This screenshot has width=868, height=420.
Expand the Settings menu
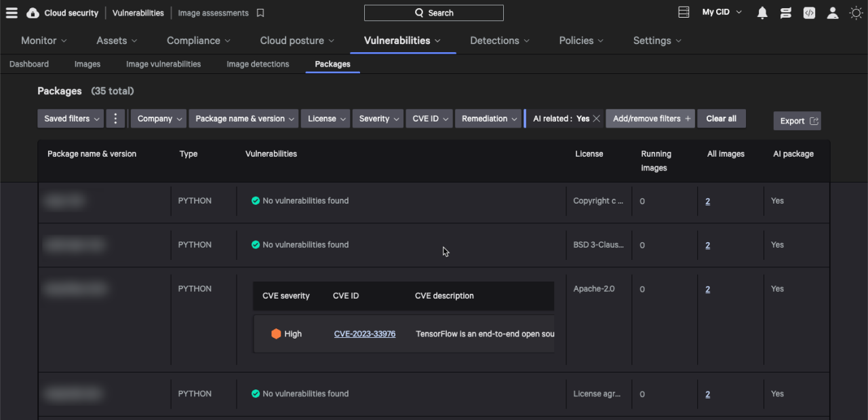[657, 41]
